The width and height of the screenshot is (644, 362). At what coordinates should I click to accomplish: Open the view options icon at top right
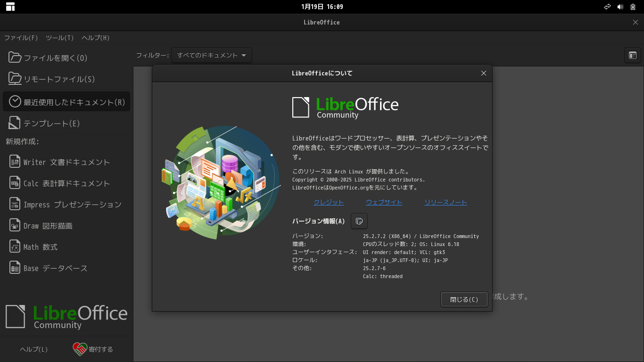tap(633, 55)
